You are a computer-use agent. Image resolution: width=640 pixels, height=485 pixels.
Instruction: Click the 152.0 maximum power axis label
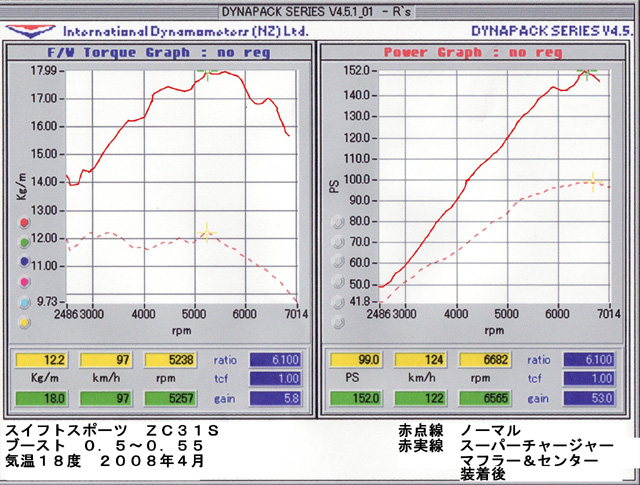coord(356,71)
